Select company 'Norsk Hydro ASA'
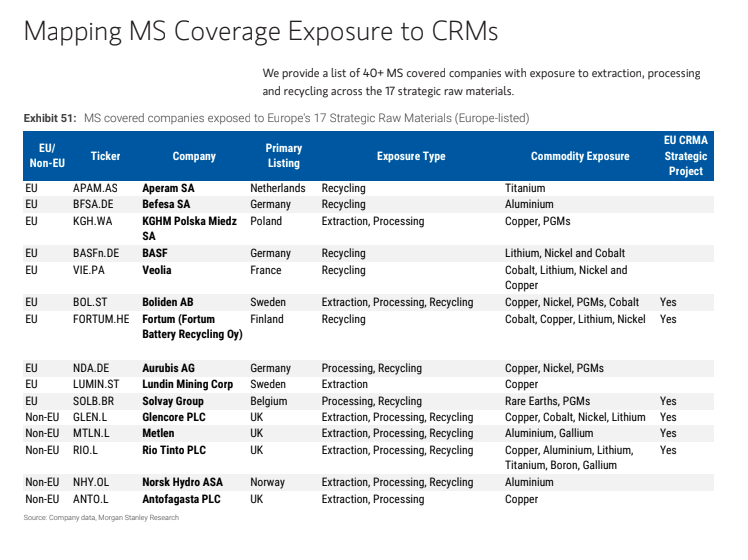 point(182,483)
